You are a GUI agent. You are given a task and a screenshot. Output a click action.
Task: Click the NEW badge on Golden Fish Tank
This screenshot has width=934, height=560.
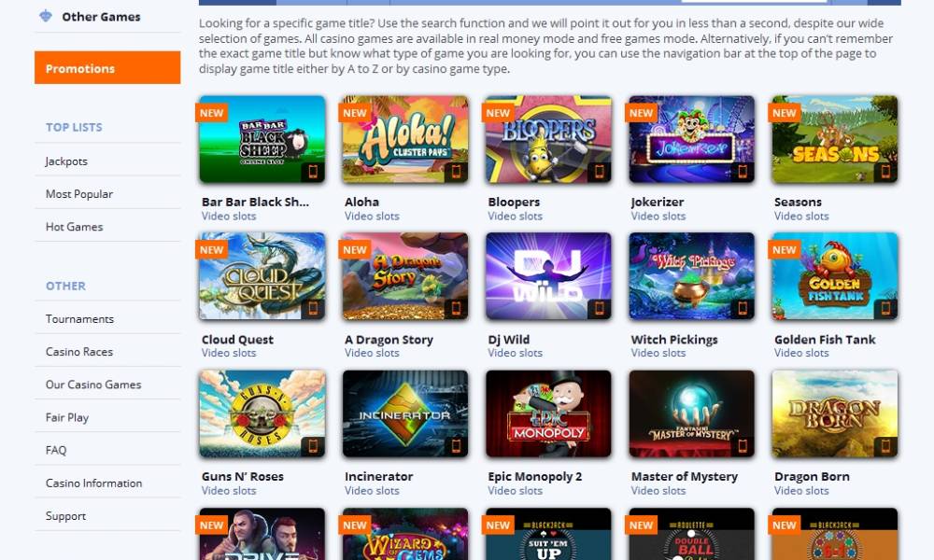pos(784,250)
